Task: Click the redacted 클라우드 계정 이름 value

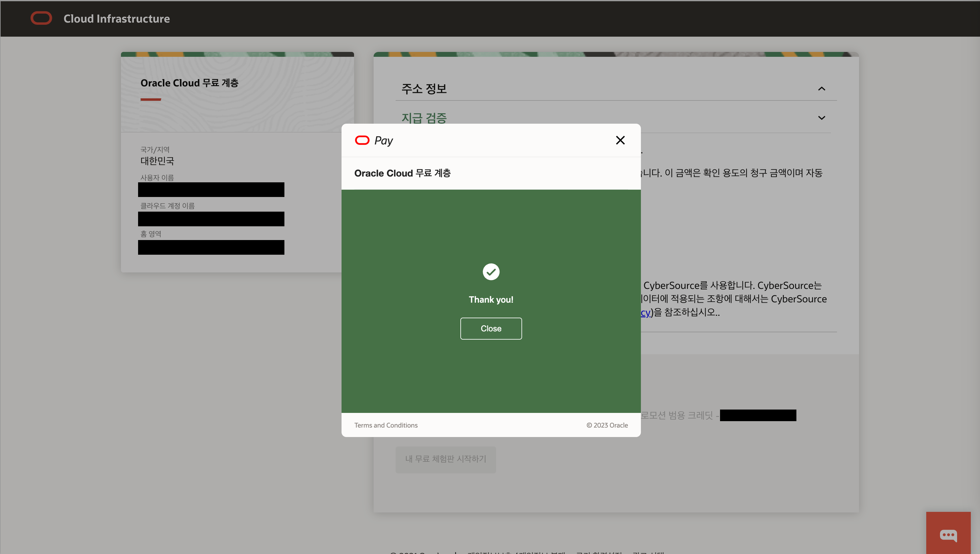Action: tap(211, 219)
